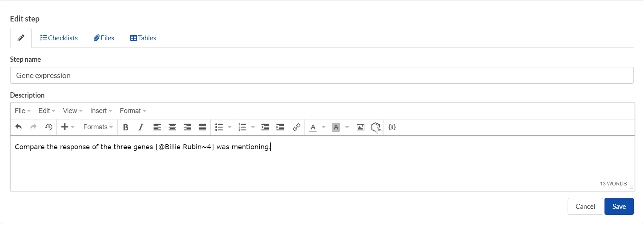Justify the description text
This screenshot has width=644, height=225.
202,127
